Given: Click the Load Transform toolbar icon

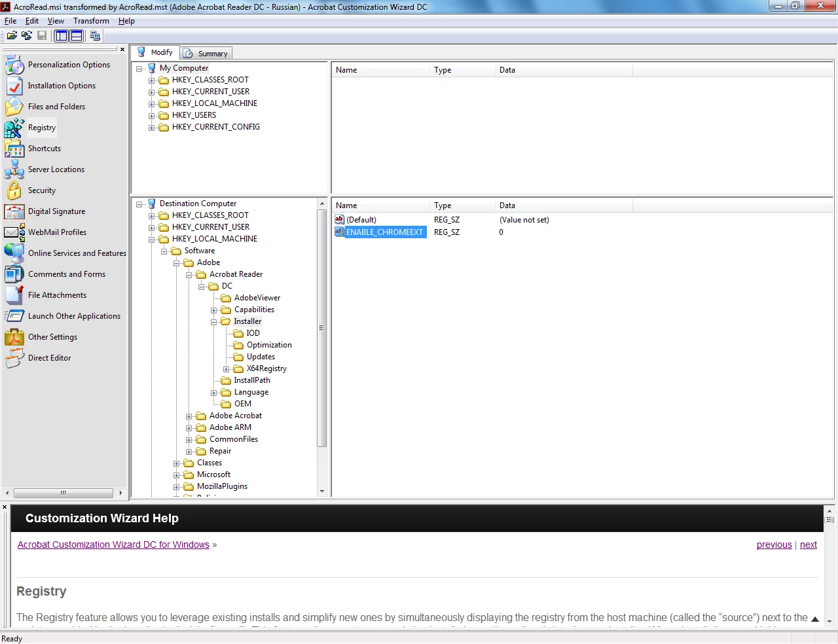Looking at the screenshot, I should point(27,35).
